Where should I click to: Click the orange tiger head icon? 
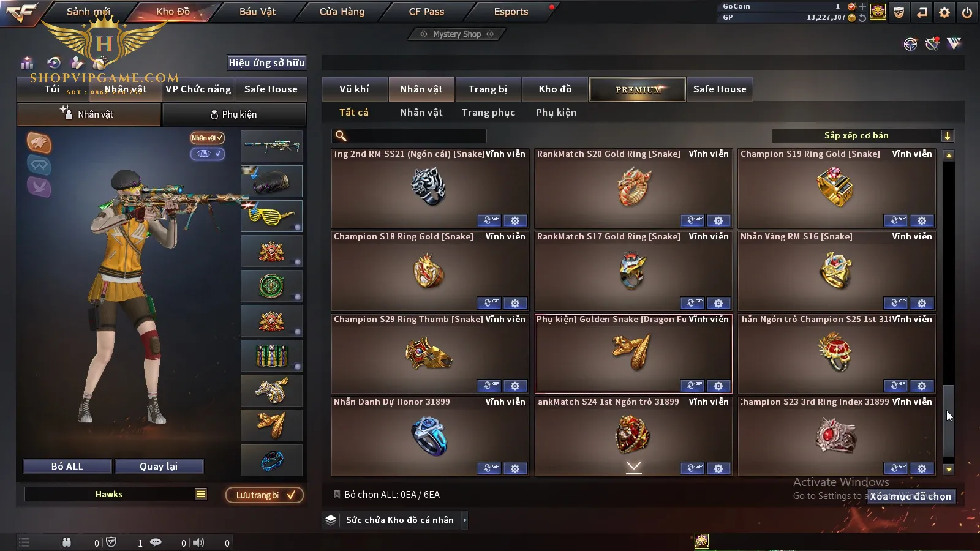(39, 143)
